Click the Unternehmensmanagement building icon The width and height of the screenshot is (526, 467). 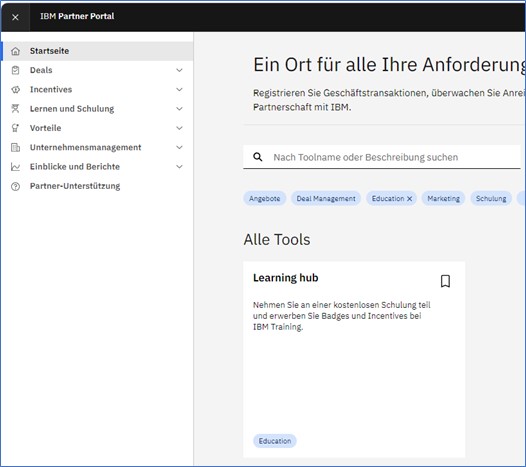(15, 148)
